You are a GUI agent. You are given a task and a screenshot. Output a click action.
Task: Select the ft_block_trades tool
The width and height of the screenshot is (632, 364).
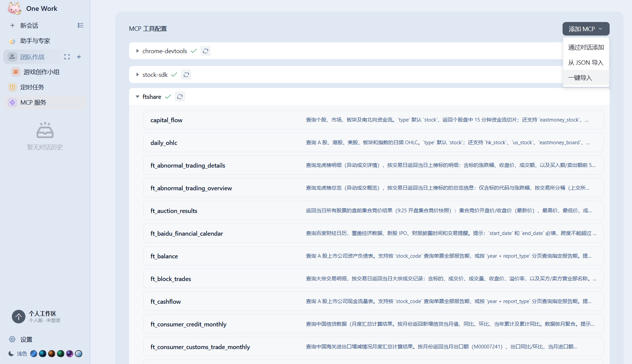[373, 279]
